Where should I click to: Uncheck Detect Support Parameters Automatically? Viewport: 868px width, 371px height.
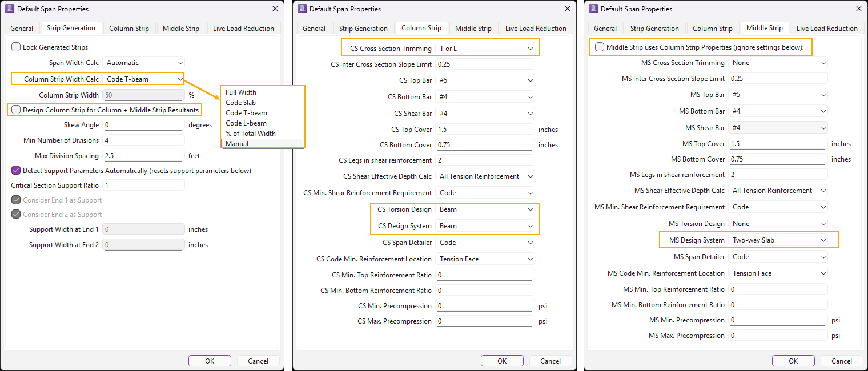point(16,170)
